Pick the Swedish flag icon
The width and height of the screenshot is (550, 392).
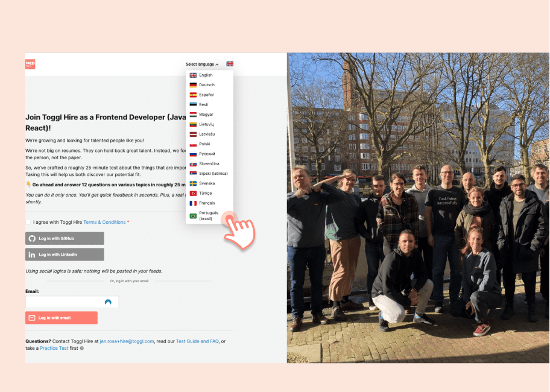click(193, 183)
